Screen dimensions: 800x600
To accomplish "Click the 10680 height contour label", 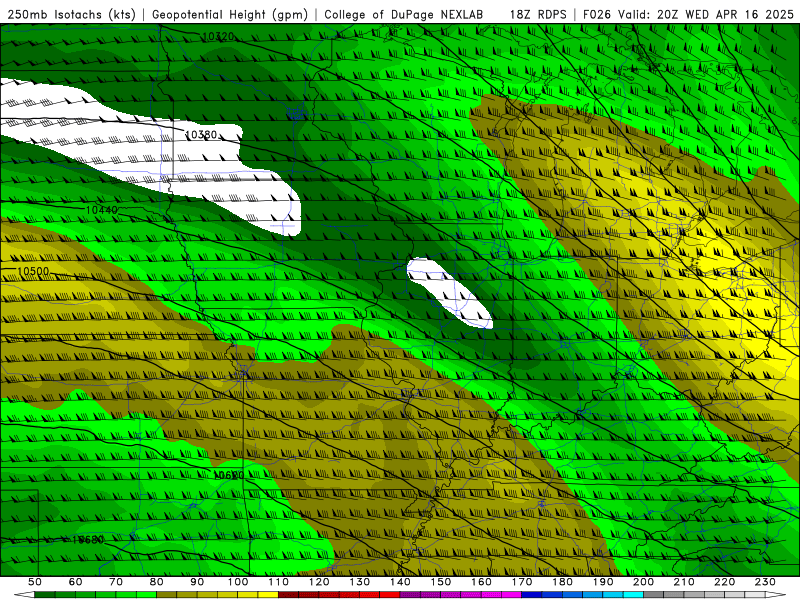I will pos(88,539).
